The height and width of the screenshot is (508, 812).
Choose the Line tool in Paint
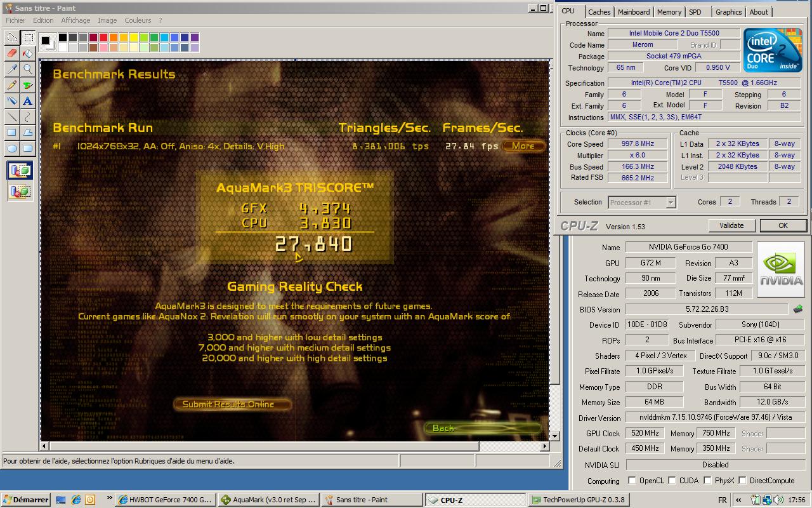pos(11,117)
